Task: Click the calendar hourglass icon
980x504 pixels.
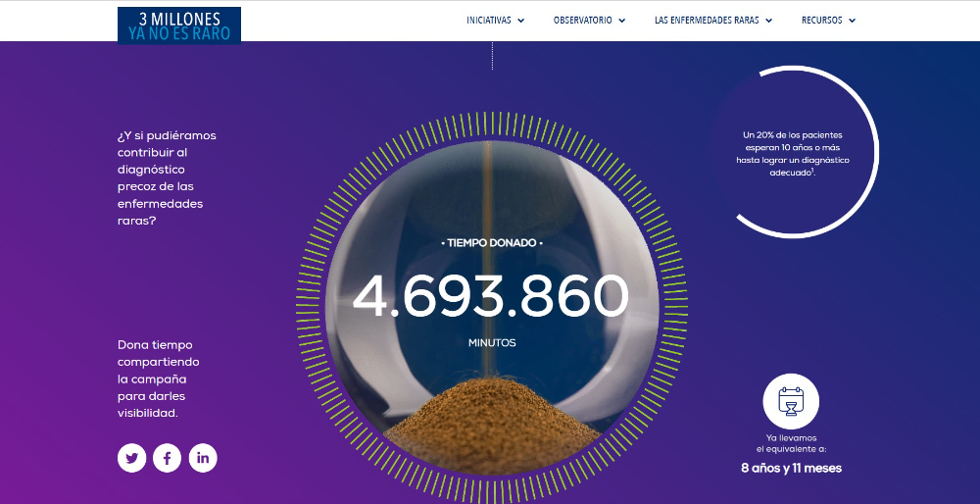Action: tap(791, 401)
